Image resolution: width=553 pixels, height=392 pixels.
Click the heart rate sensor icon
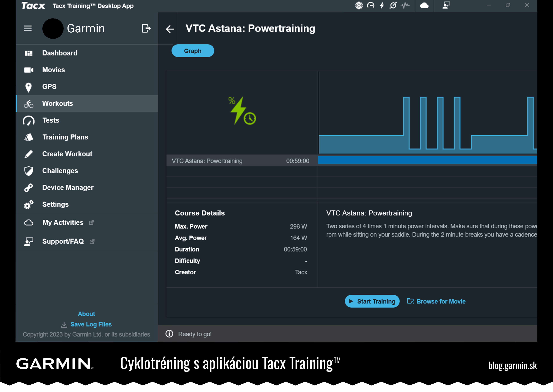tap(405, 5)
